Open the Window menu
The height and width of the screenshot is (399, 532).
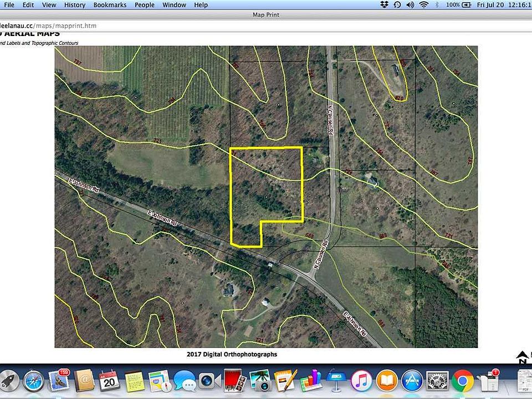[x=174, y=5]
